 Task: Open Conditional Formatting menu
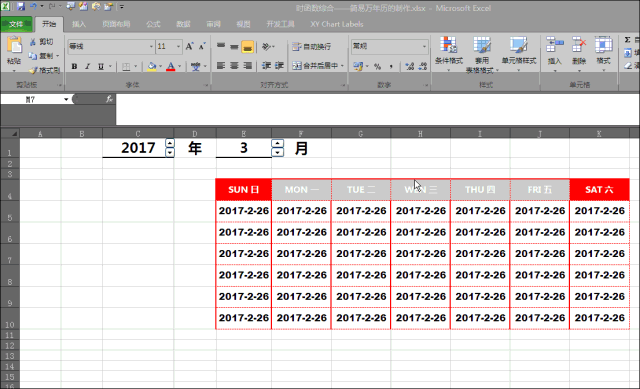[449, 54]
